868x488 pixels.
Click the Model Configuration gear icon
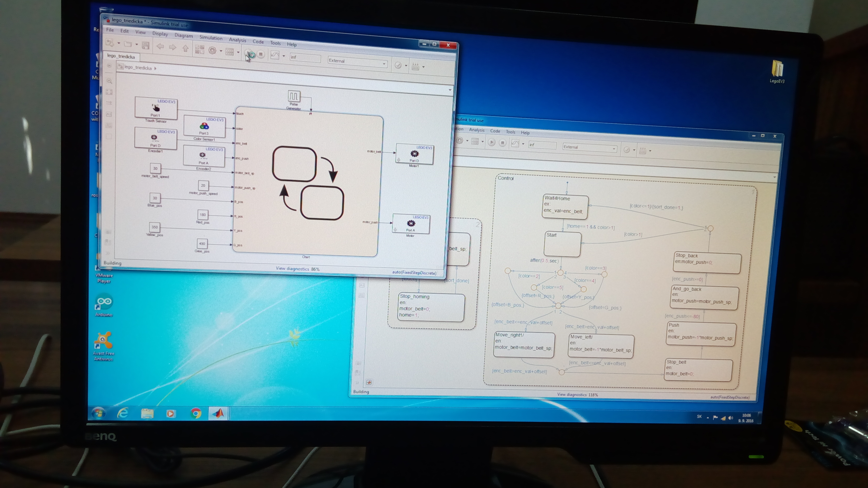[x=212, y=51]
